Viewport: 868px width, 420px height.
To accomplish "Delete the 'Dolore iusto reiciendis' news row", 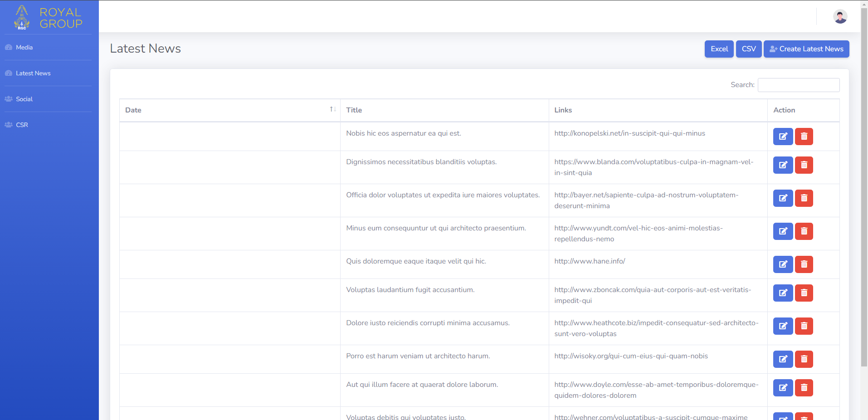I will tap(804, 326).
